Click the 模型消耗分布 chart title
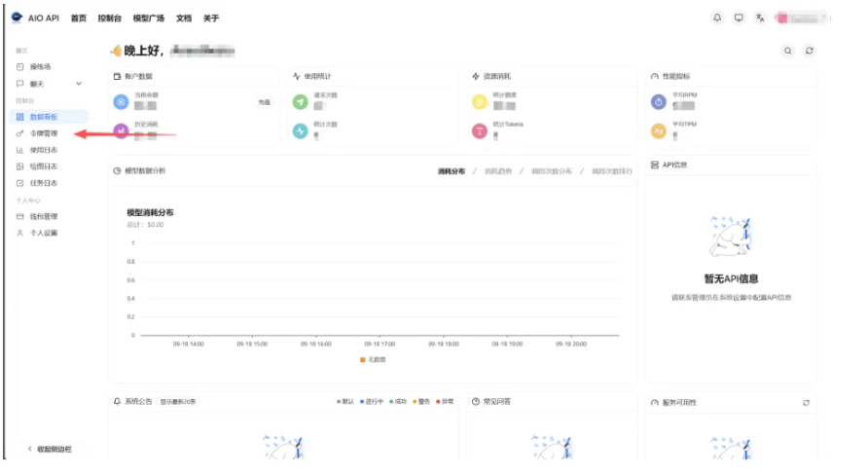The width and height of the screenshot is (868, 475). click(x=150, y=212)
